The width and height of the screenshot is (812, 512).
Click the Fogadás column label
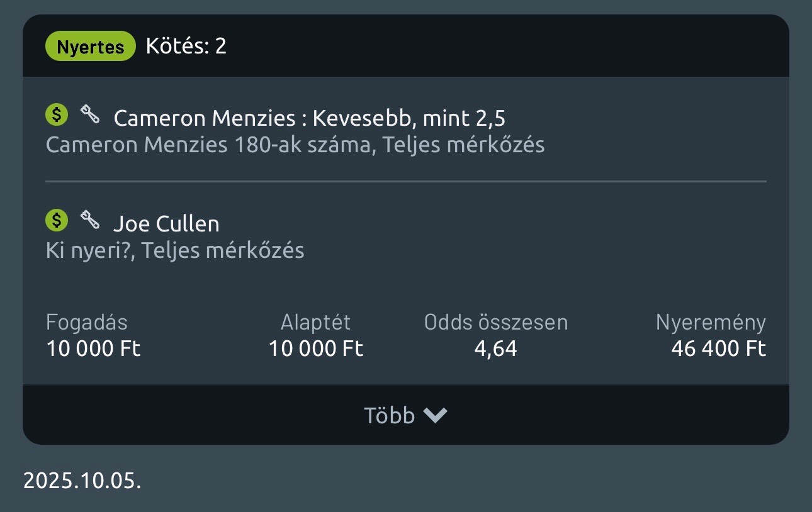(x=87, y=323)
